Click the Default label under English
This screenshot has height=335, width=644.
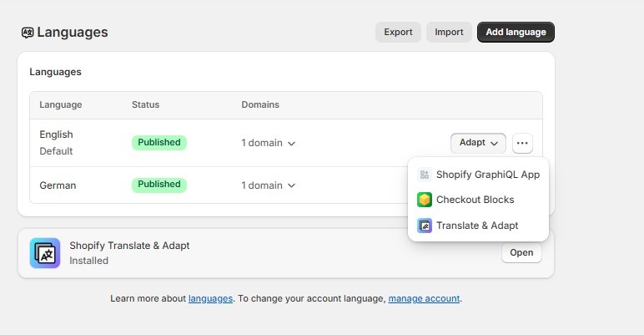56,151
